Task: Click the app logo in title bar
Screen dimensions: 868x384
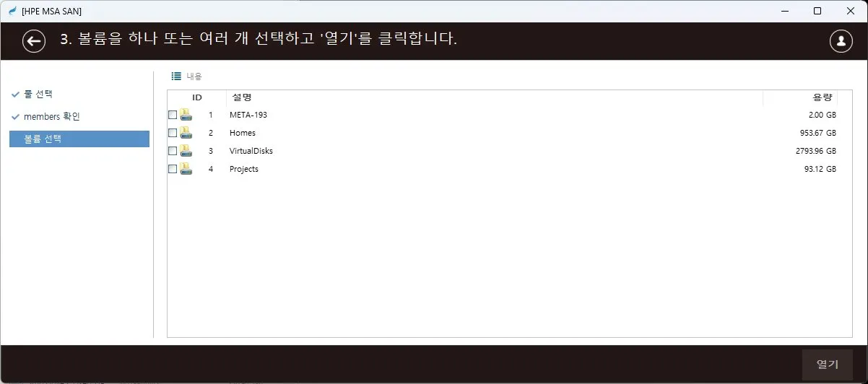Action: (x=12, y=11)
